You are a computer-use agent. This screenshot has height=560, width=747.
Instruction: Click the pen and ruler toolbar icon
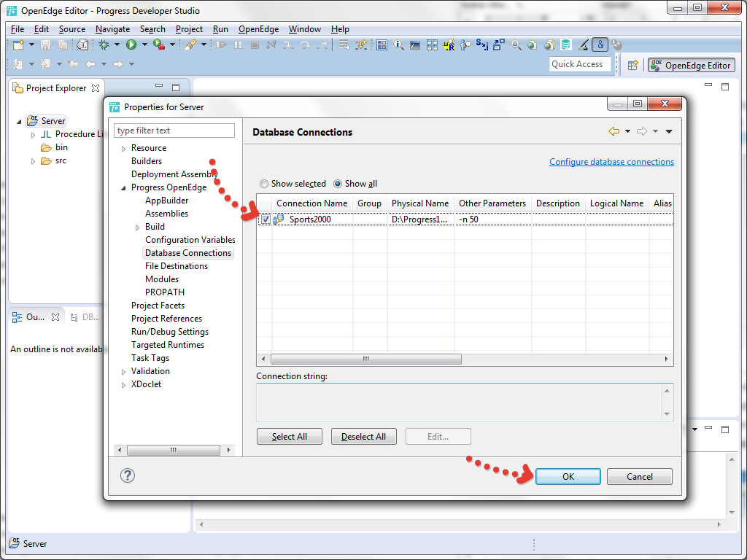(583, 44)
